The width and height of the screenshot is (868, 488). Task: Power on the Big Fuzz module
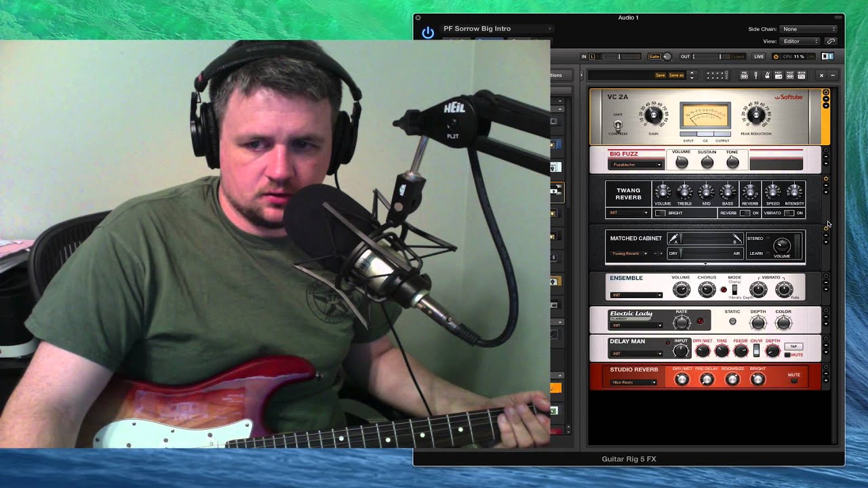coord(826,150)
